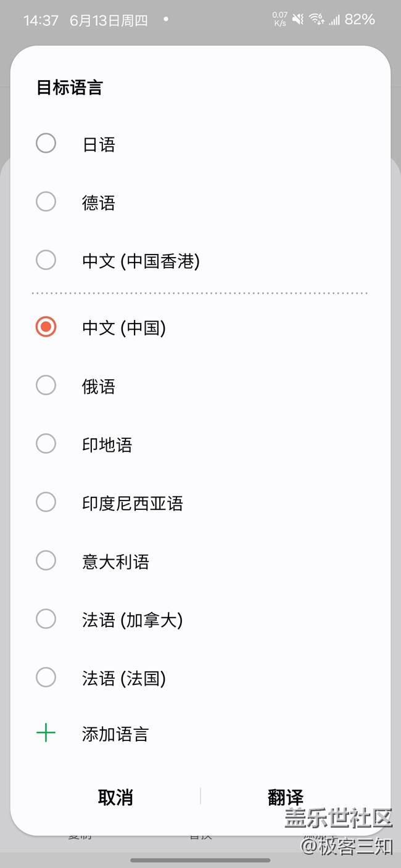The width and height of the screenshot is (401, 868).
Task: Tap the vibrate mode icon in status bar
Action: (x=298, y=19)
